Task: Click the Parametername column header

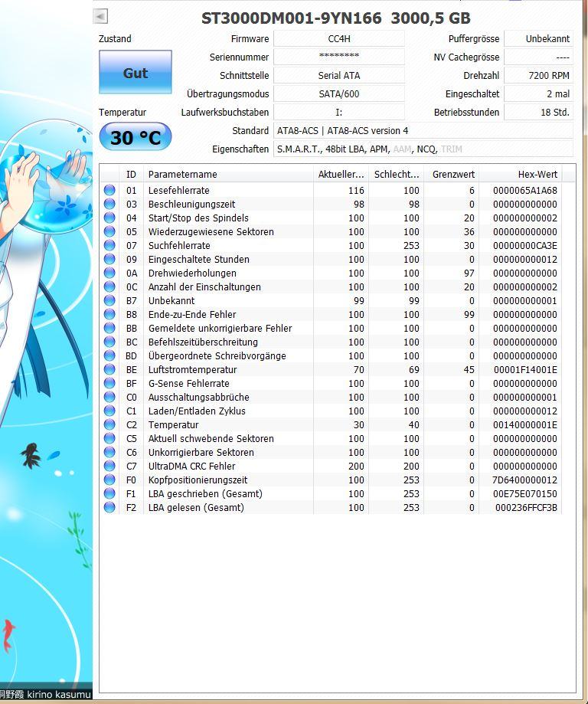Action: [x=228, y=174]
